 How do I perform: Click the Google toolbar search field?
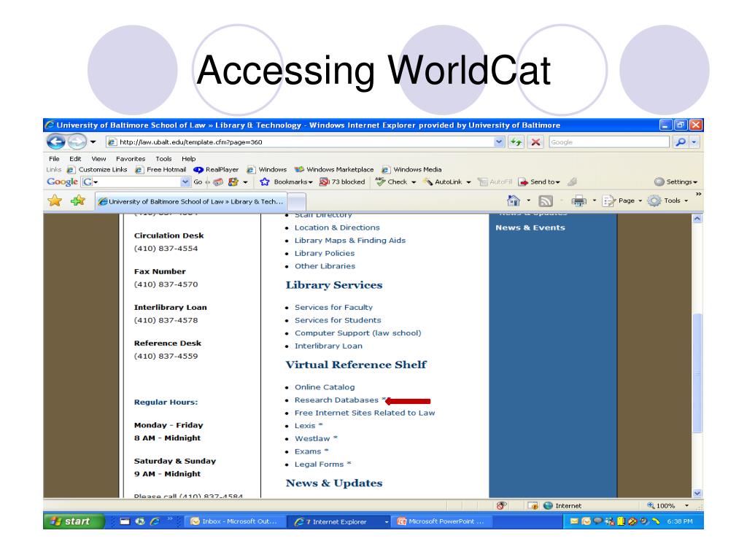click(136, 182)
